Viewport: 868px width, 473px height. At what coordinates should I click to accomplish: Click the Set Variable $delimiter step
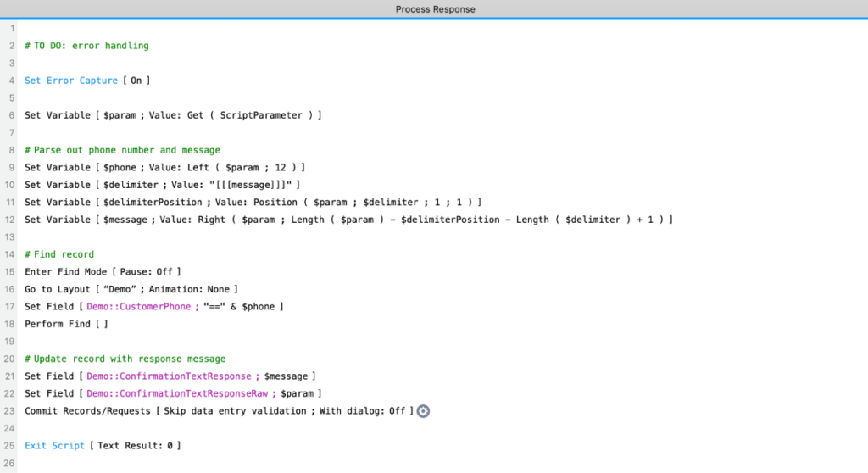pyautogui.click(x=162, y=185)
